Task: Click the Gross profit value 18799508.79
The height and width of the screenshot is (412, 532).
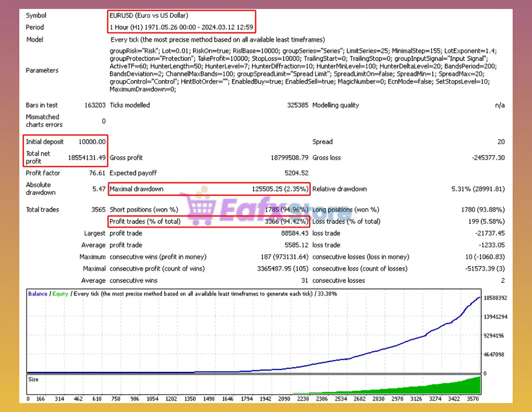Action: click(289, 158)
